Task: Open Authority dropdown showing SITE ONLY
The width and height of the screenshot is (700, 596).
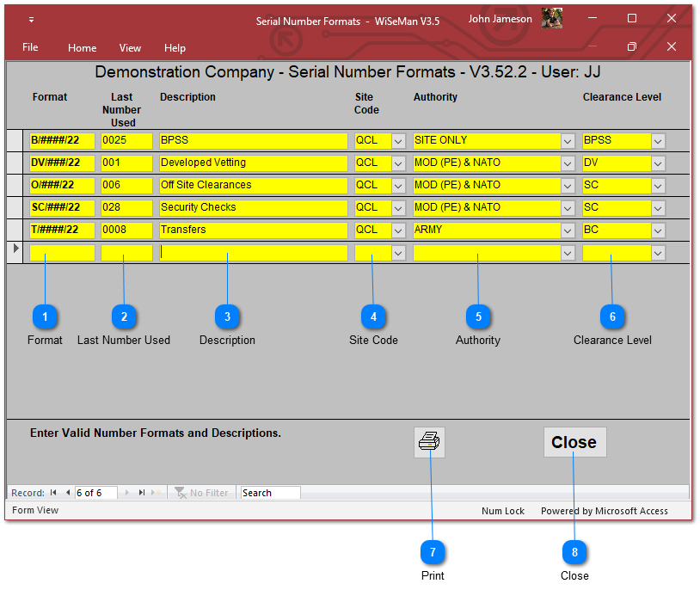Action: point(568,140)
